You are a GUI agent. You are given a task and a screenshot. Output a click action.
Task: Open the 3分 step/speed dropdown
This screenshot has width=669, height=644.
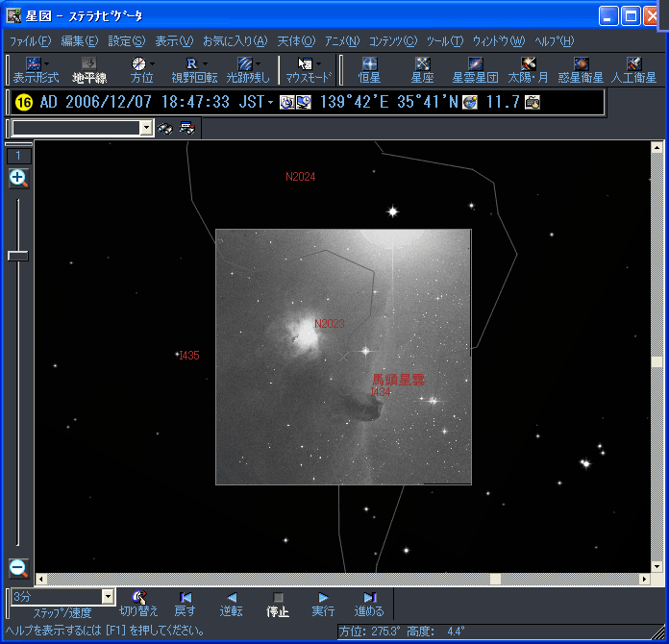pyautogui.click(x=108, y=597)
